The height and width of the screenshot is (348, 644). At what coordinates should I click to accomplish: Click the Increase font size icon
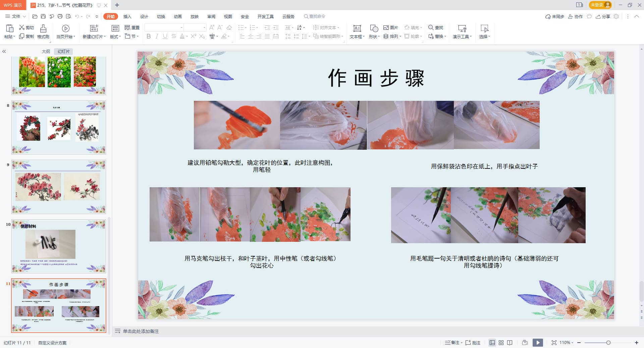[212, 27]
